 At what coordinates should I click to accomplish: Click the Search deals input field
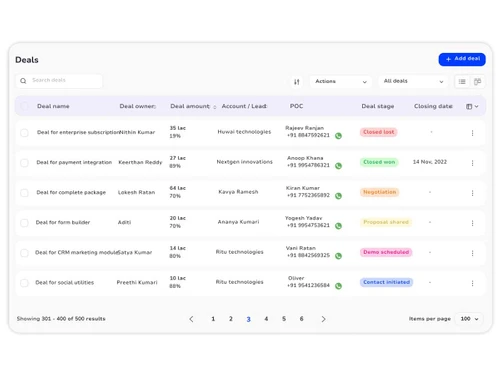pyautogui.click(x=59, y=81)
